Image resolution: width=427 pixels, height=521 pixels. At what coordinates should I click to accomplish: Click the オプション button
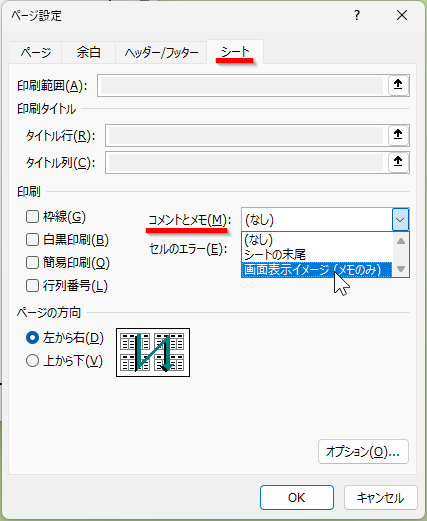363,452
